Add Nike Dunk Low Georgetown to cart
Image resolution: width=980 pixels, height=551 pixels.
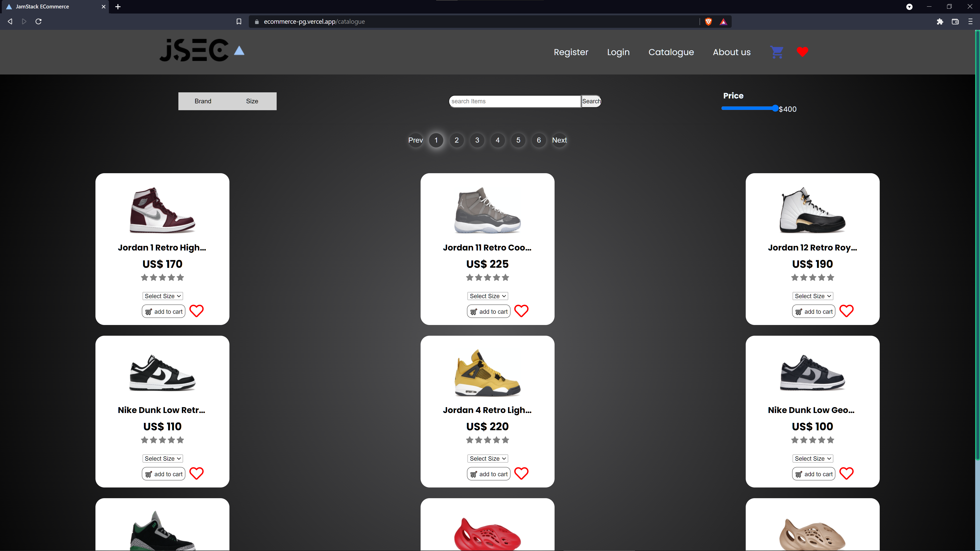[814, 474]
